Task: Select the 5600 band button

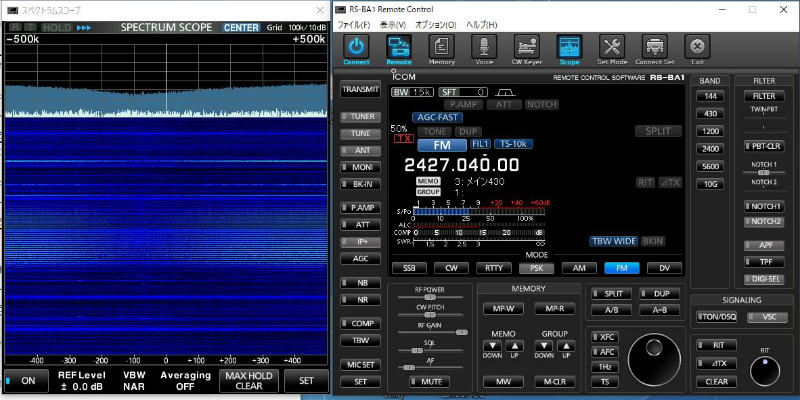Action: pos(710,166)
